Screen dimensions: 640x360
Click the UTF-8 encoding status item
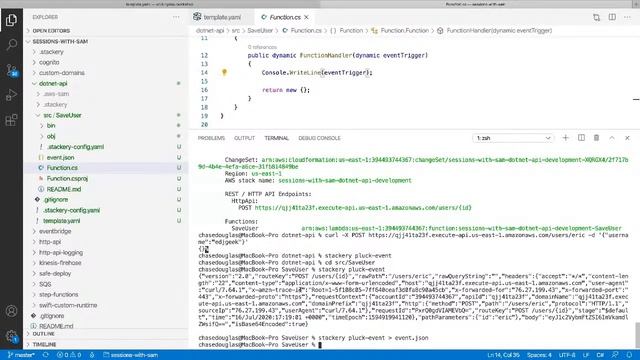(567, 355)
